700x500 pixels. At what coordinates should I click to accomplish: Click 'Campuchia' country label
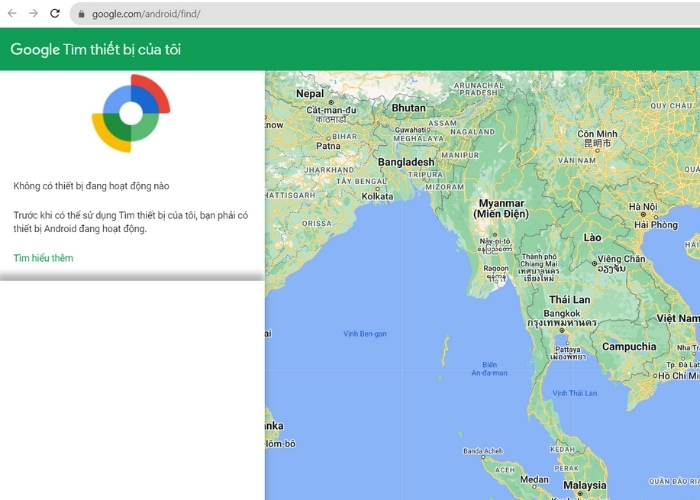point(629,346)
